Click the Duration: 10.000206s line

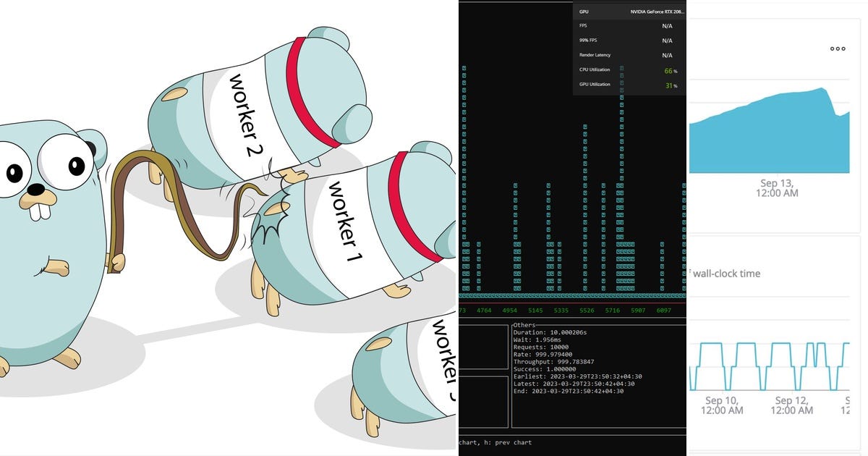(550, 333)
